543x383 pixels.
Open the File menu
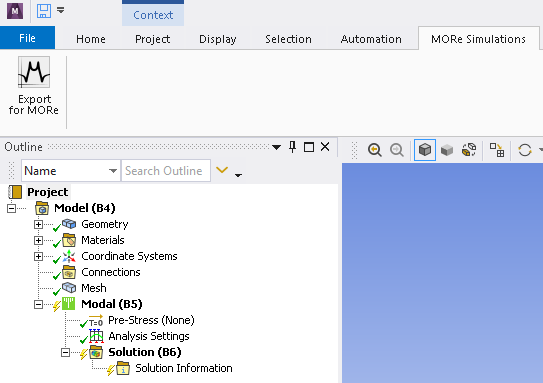coord(27,38)
